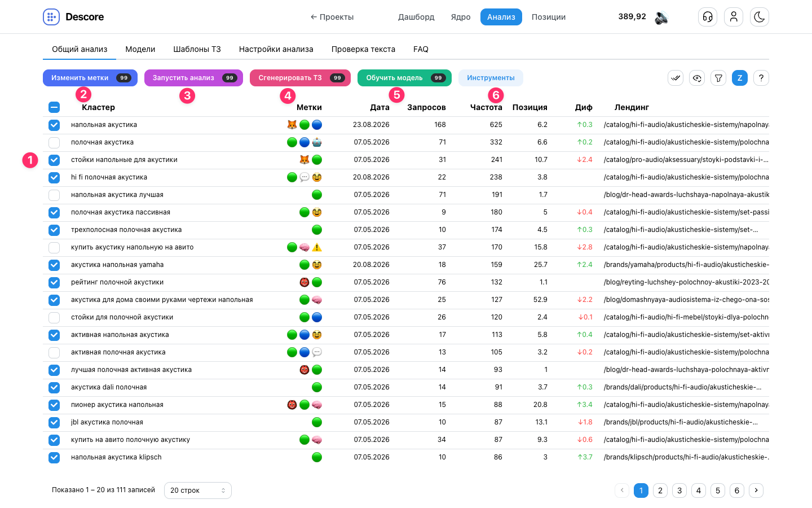
Task: Go to the 'Проверка текста' tab
Action: point(363,49)
